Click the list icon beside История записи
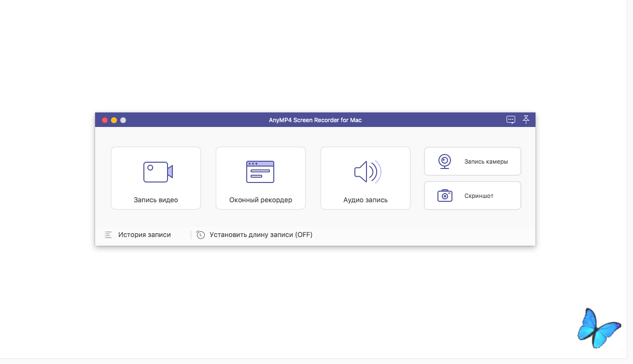The height and width of the screenshot is (364, 633). [x=108, y=235]
